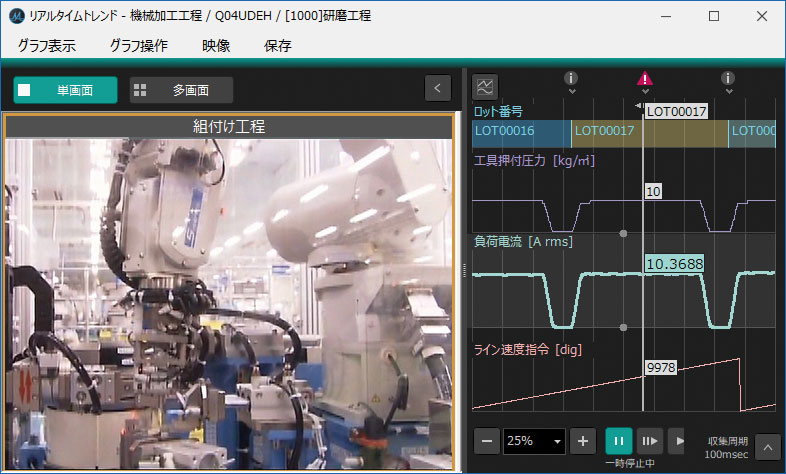
Task: Open the 保存 menu
Action: pyautogui.click(x=278, y=45)
